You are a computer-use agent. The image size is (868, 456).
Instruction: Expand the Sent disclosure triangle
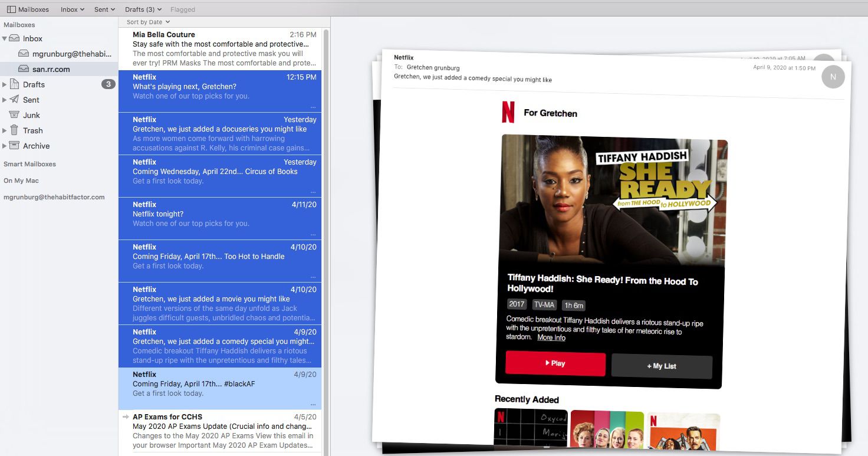click(5, 100)
